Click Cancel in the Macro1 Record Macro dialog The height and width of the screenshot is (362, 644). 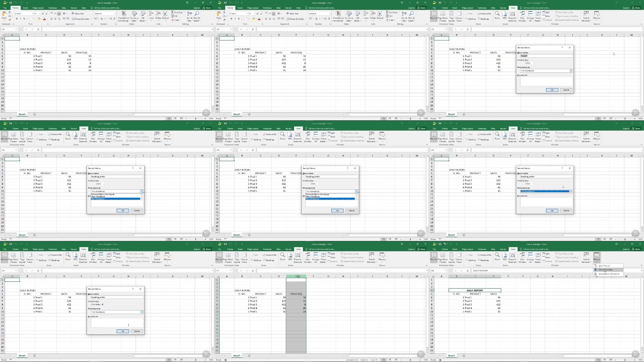pyautogui.click(x=566, y=90)
